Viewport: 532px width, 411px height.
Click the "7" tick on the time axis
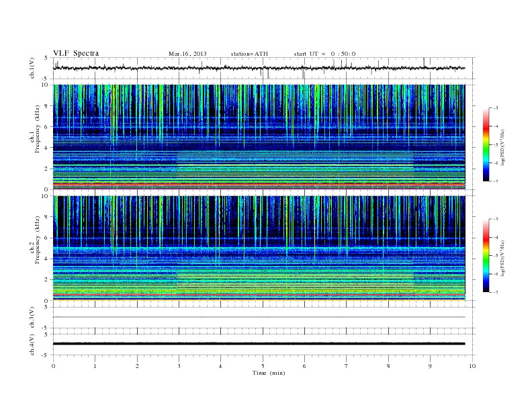347,366
